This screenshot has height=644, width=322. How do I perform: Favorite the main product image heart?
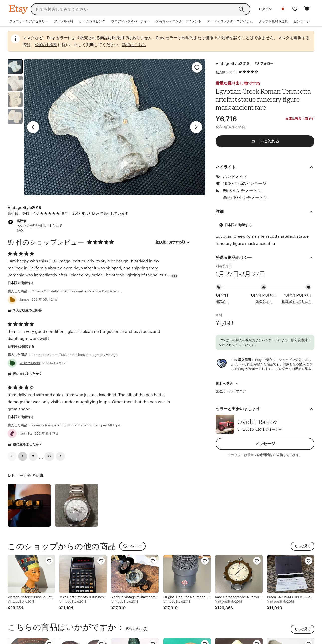tap(197, 67)
